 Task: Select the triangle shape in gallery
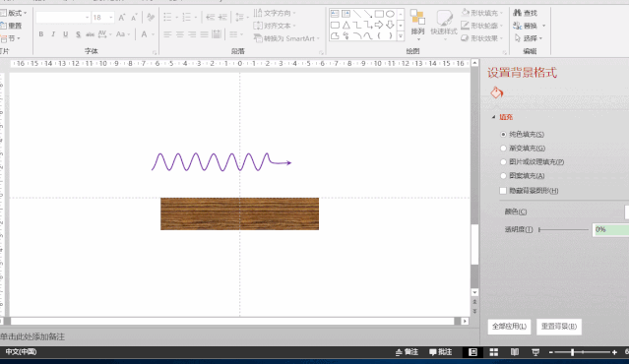click(346, 25)
